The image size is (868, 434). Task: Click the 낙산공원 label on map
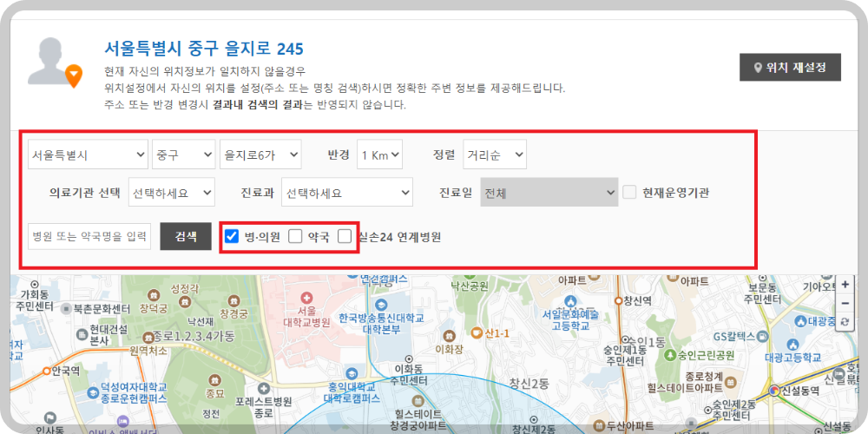[470, 286]
